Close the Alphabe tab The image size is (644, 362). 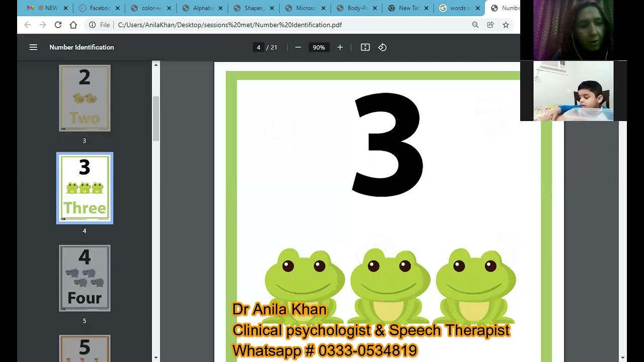pos(220,8)
